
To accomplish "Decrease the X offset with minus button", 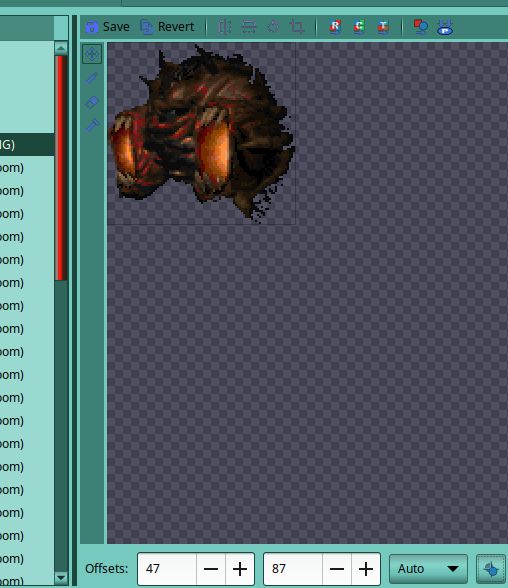I will (211, 569).
